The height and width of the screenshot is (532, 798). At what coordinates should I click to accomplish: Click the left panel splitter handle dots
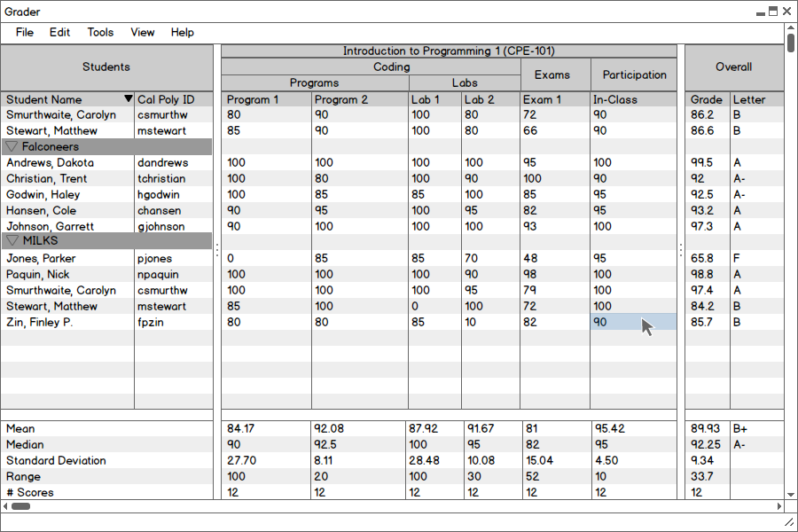tap(217, 249)
